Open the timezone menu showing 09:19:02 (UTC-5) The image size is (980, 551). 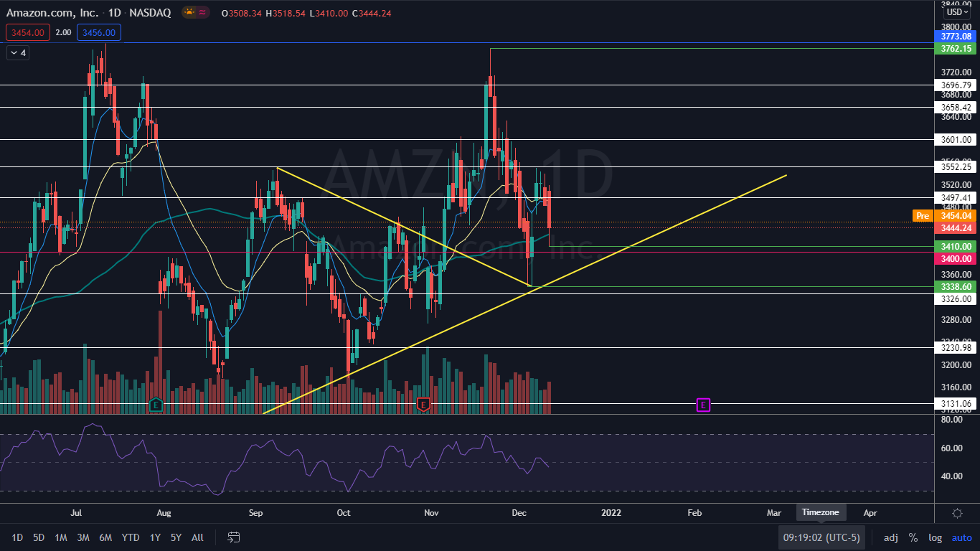(821, 537)
